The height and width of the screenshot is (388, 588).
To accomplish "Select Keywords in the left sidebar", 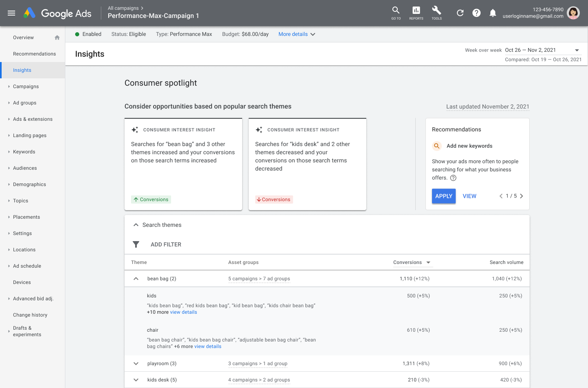I will [24, 151].
